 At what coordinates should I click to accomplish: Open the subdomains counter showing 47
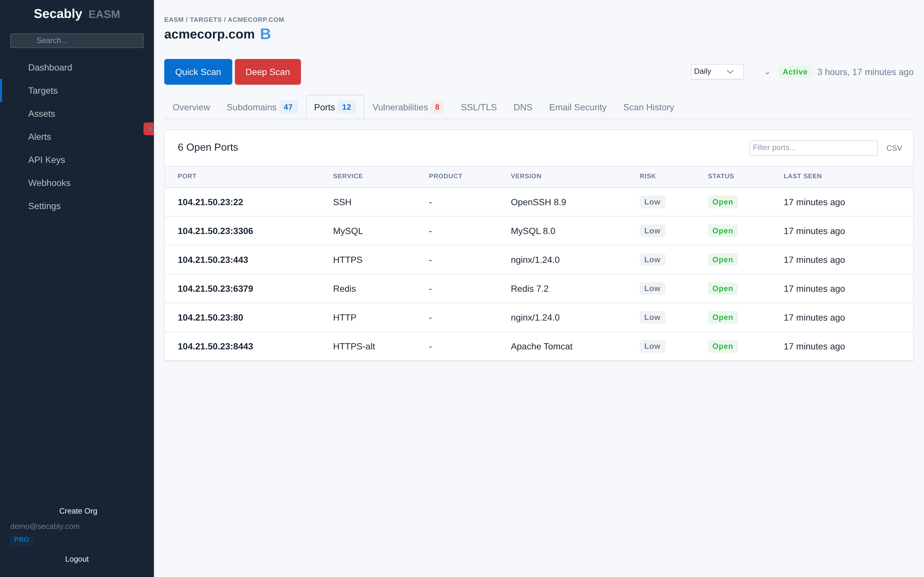click(288, 107)
